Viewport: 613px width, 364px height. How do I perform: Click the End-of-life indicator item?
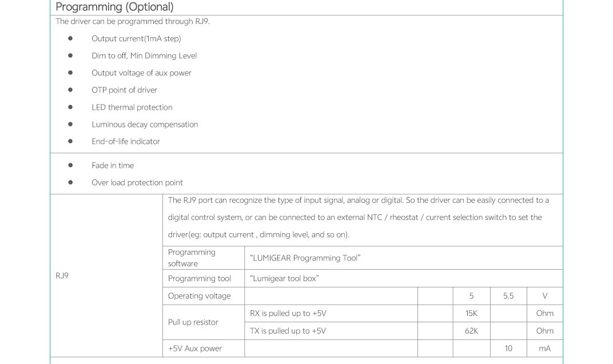point(126,142)
